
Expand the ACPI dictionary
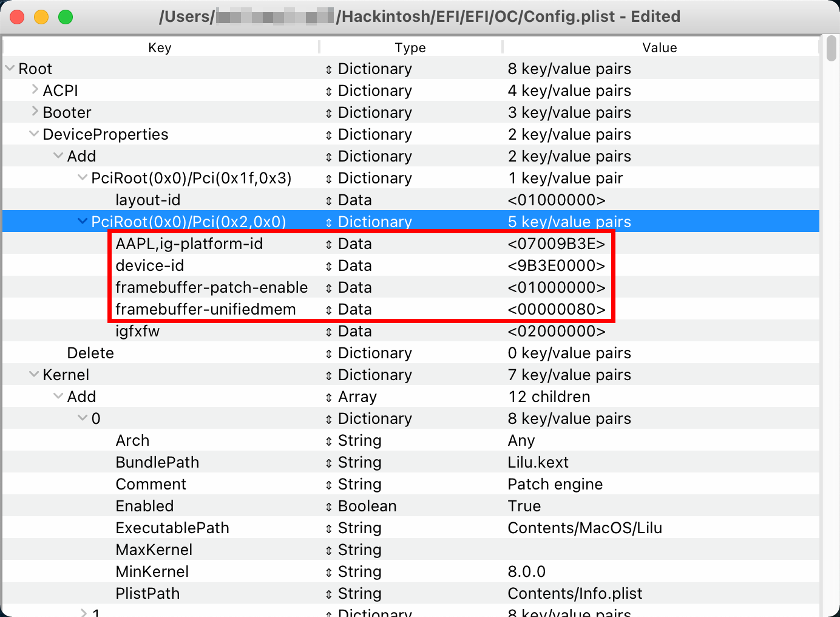[x=35, y=90]
